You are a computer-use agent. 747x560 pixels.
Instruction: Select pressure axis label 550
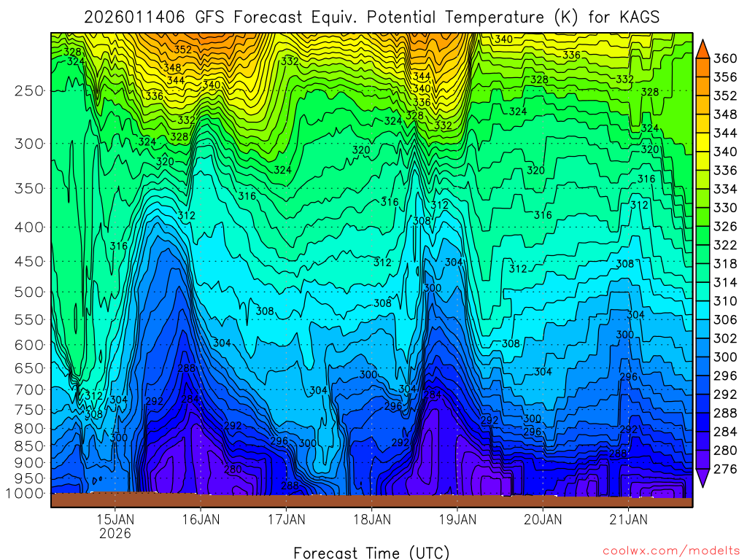(28, 319)
